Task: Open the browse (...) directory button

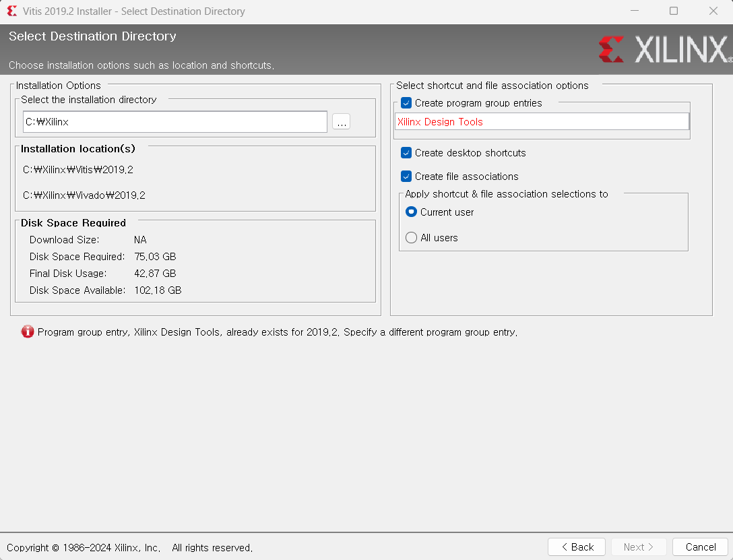Action: 342,121
